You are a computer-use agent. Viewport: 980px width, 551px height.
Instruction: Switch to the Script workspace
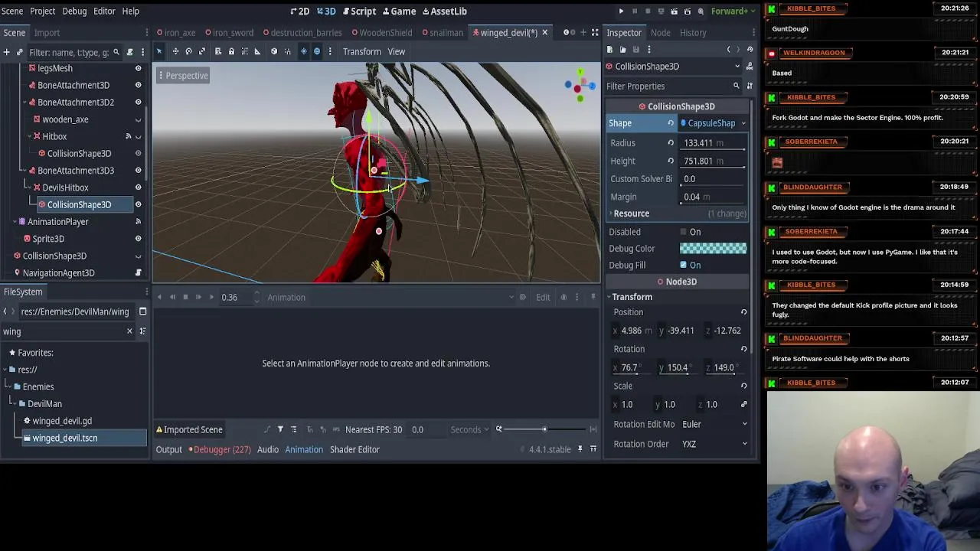click(x=358, y=11)
